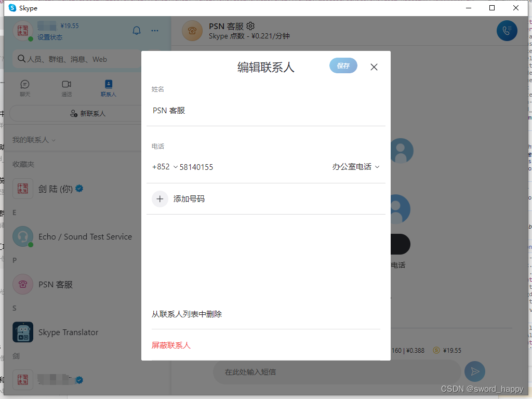Open the more options three-dot menu
Image resolution: width=532 pixels, height=399 pixels.
point(155,31)
